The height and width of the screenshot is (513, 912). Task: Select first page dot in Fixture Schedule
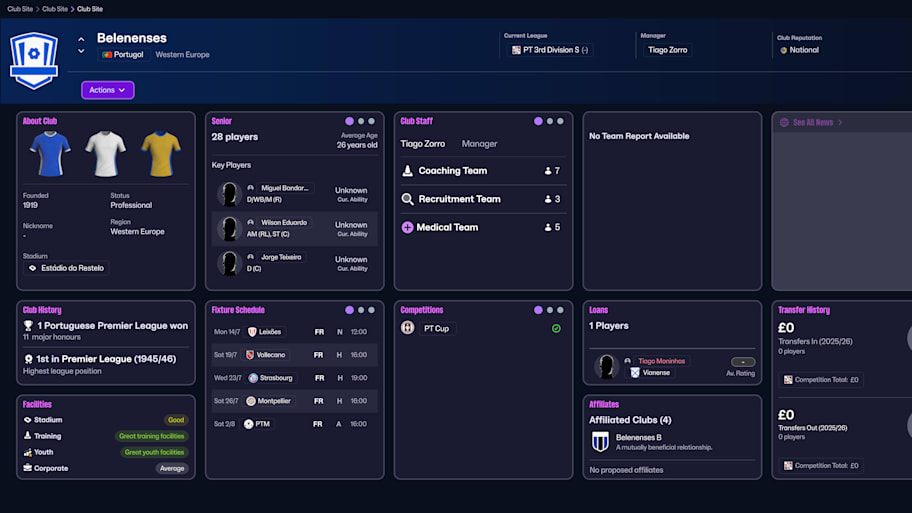pos(350,310)
